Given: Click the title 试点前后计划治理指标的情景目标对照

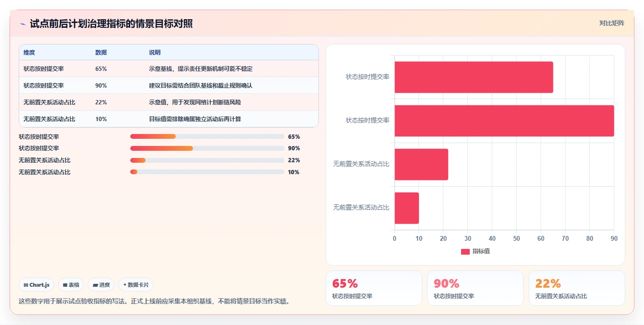Looking at the screenshot, I should (x=111, y=23).
